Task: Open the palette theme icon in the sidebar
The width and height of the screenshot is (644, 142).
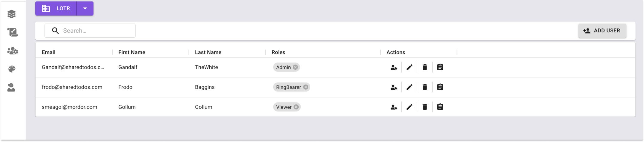Action: (x=12, y=69)
